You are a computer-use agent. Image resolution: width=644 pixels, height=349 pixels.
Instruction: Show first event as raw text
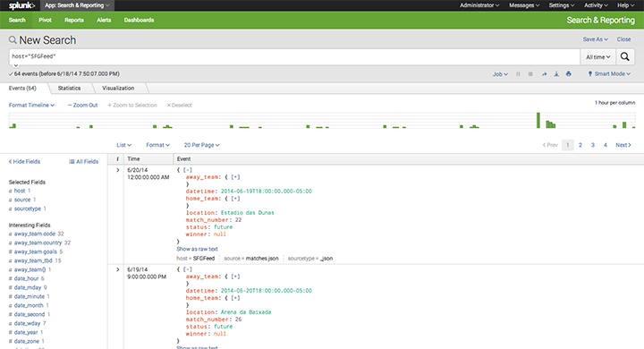[x=197, y=249]
